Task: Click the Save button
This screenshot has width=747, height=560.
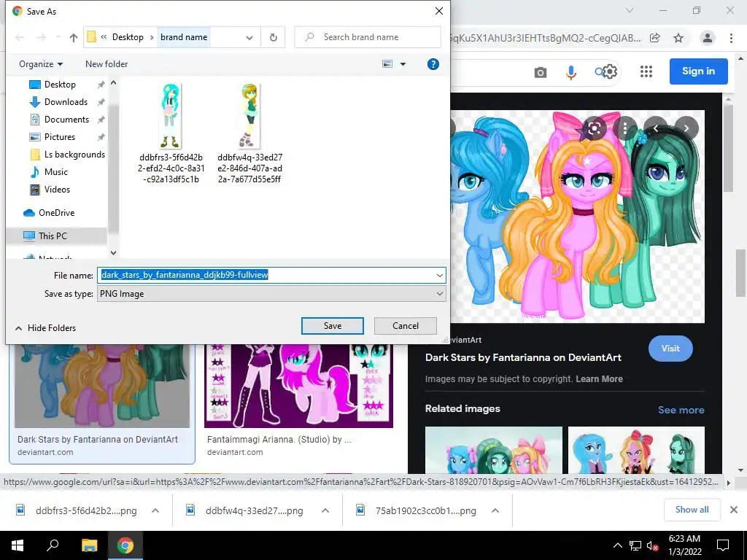Action: click(x=333, y=326)
